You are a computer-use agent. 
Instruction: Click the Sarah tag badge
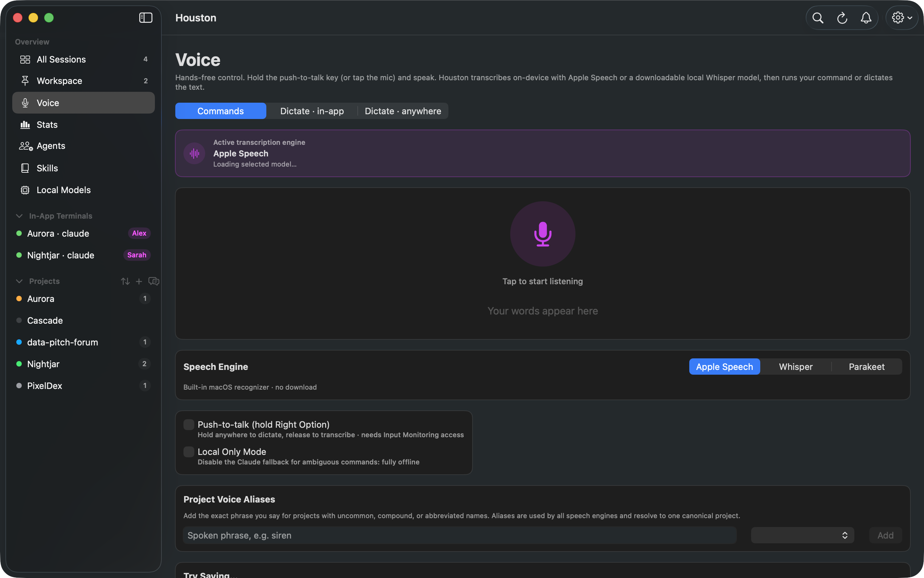tap(137, 255)
